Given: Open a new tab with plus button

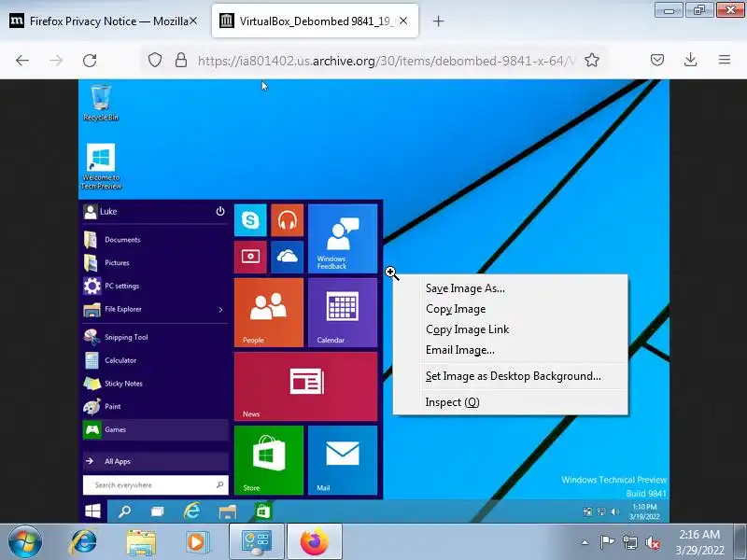Looking at the screenshot, I should 438,21.
